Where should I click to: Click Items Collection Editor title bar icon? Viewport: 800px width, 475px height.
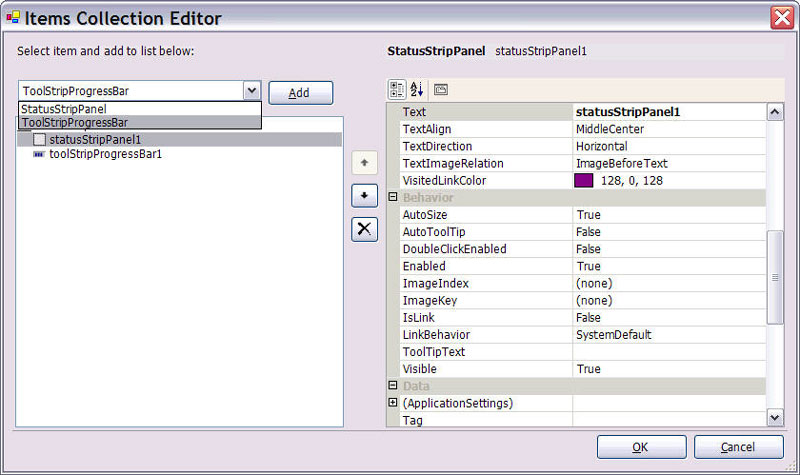(13, 18)
